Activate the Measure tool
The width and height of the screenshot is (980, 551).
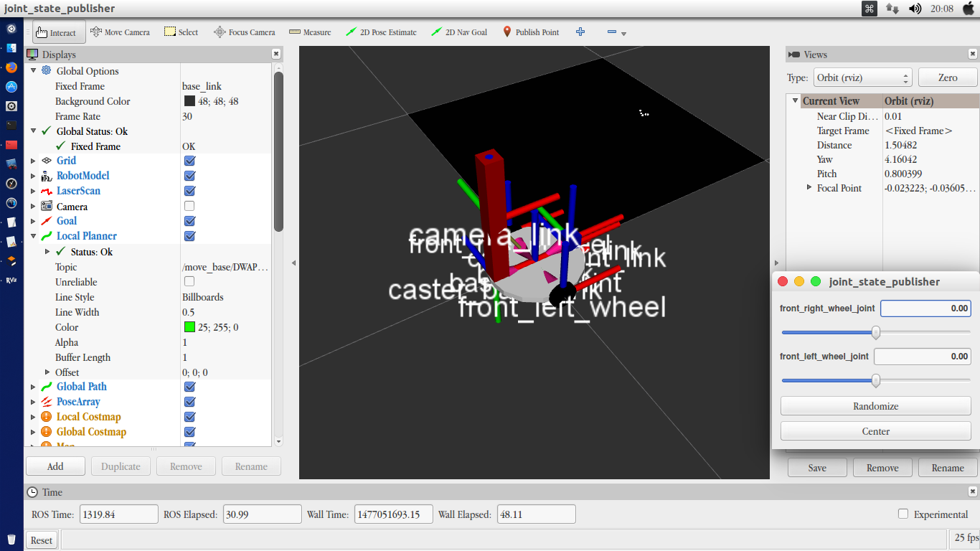310,32
